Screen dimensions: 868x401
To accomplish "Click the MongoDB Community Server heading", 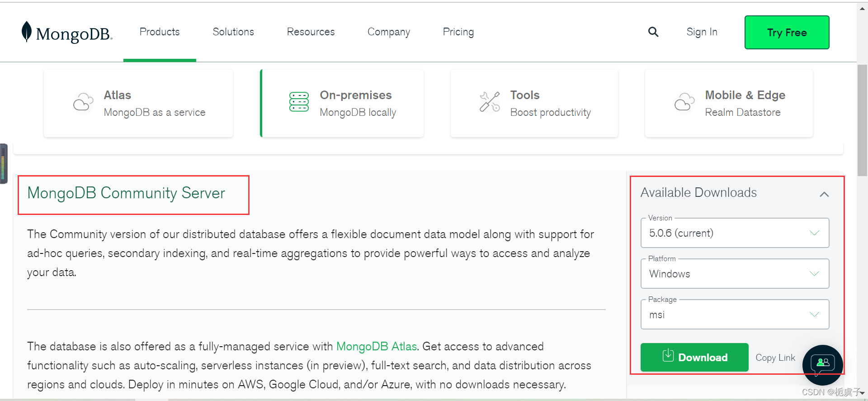I will pos(126,193).
